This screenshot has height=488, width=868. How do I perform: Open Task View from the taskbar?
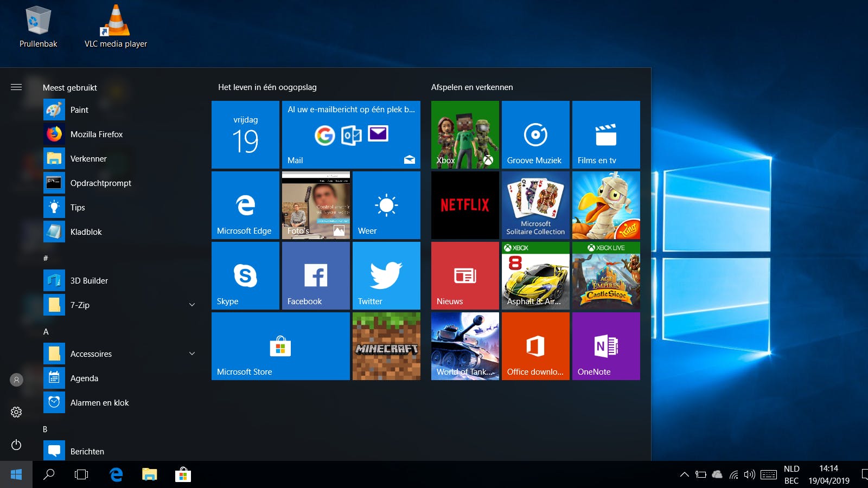point(81,474)
